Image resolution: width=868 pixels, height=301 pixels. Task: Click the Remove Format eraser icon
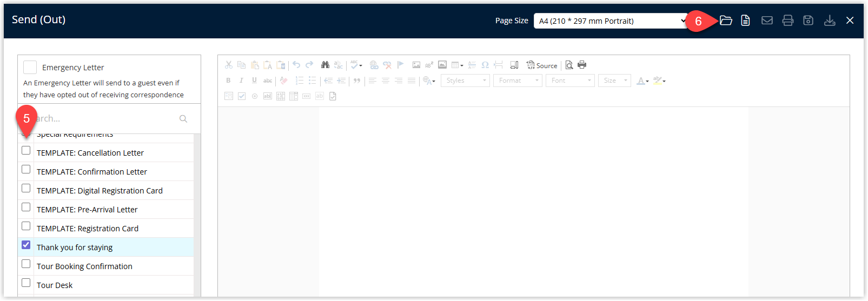click(283, 81)
